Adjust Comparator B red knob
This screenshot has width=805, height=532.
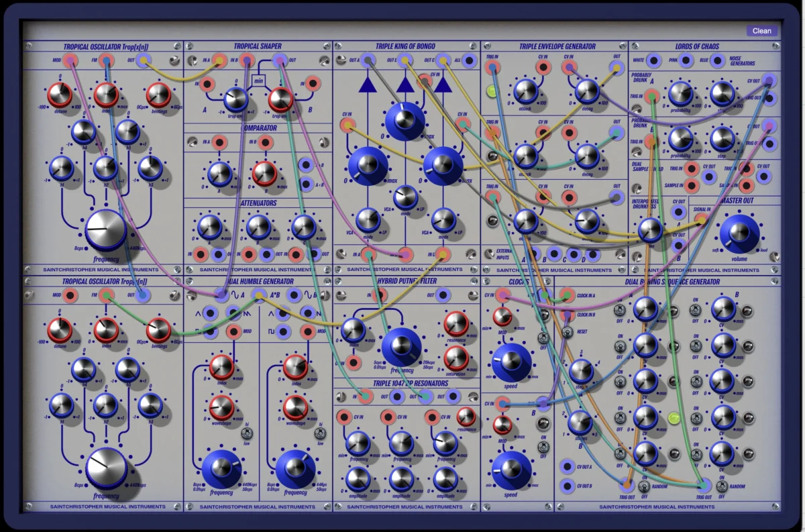coord(264,174)
